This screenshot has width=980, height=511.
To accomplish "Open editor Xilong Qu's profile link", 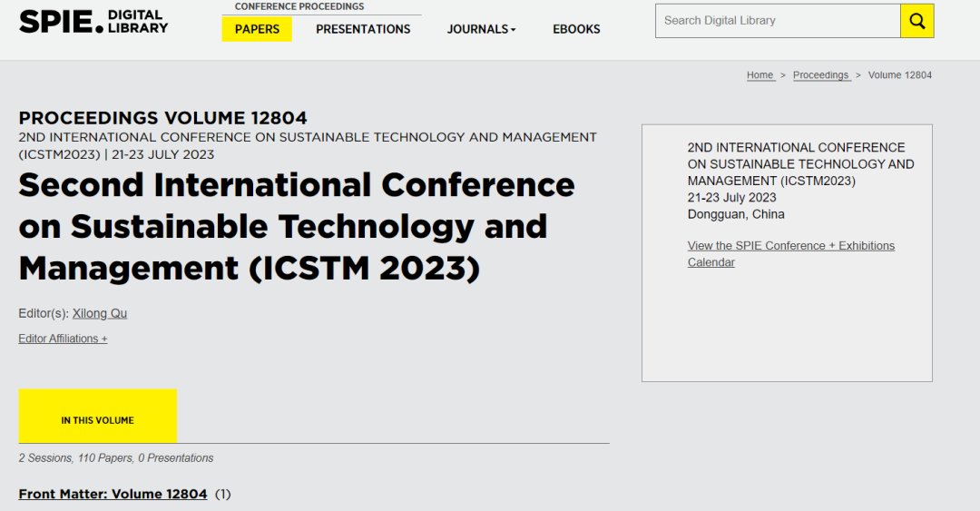I will coord(100,313).
